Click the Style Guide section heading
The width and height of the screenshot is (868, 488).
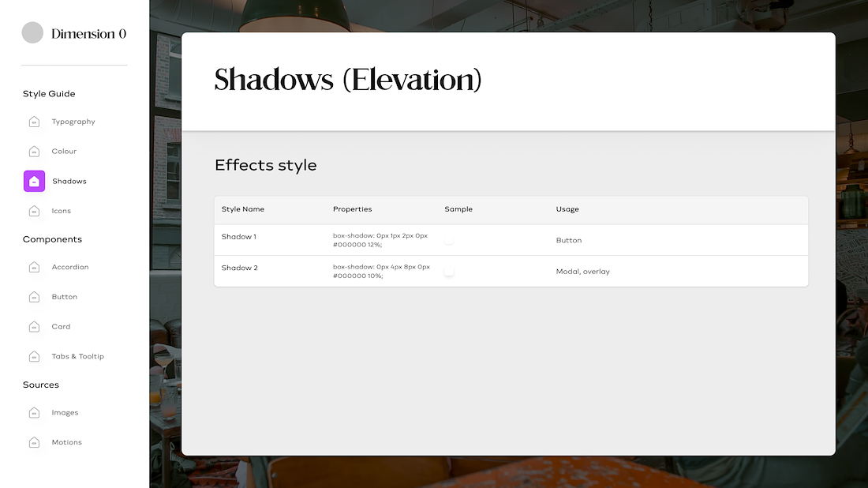pyautogui.click(x=49, y=94)
